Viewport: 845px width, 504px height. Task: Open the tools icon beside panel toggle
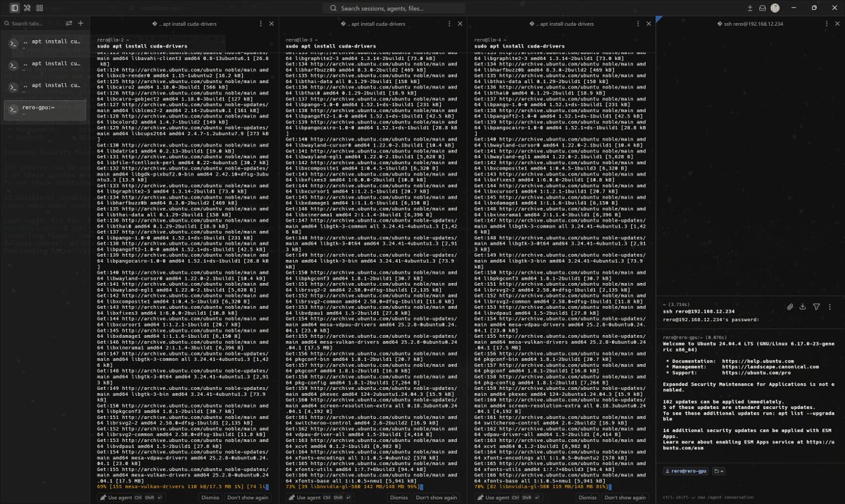click(27, 8)
